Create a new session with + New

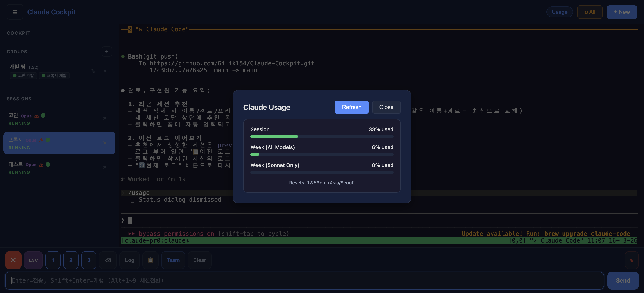coord(622,12)
